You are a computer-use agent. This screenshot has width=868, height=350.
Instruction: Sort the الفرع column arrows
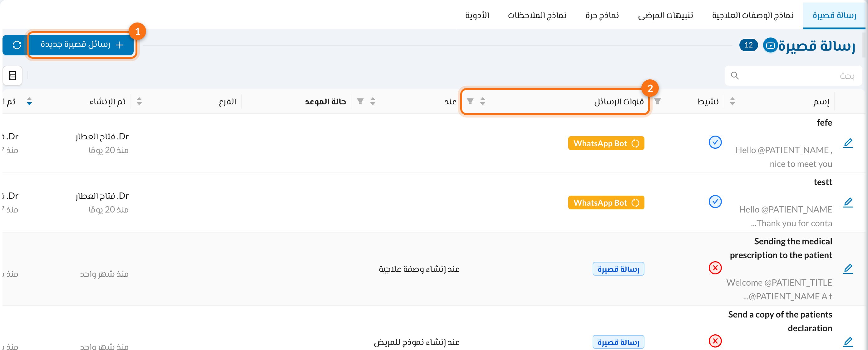(139, 101)
